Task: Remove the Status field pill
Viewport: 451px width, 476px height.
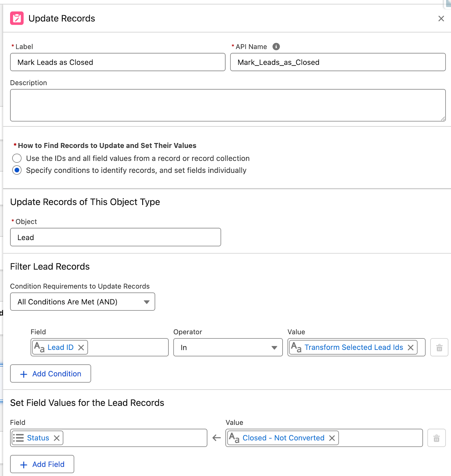Action: click(x=57, y=438)
